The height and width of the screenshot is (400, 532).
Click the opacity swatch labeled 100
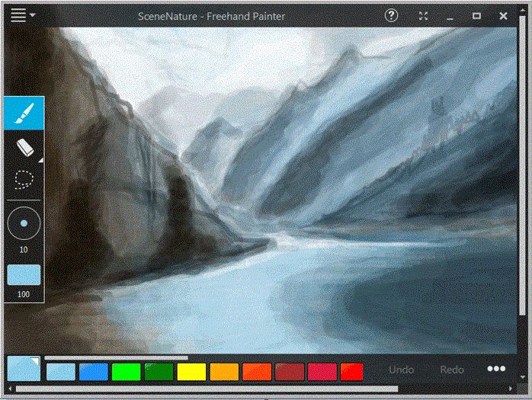coord(24,275)
